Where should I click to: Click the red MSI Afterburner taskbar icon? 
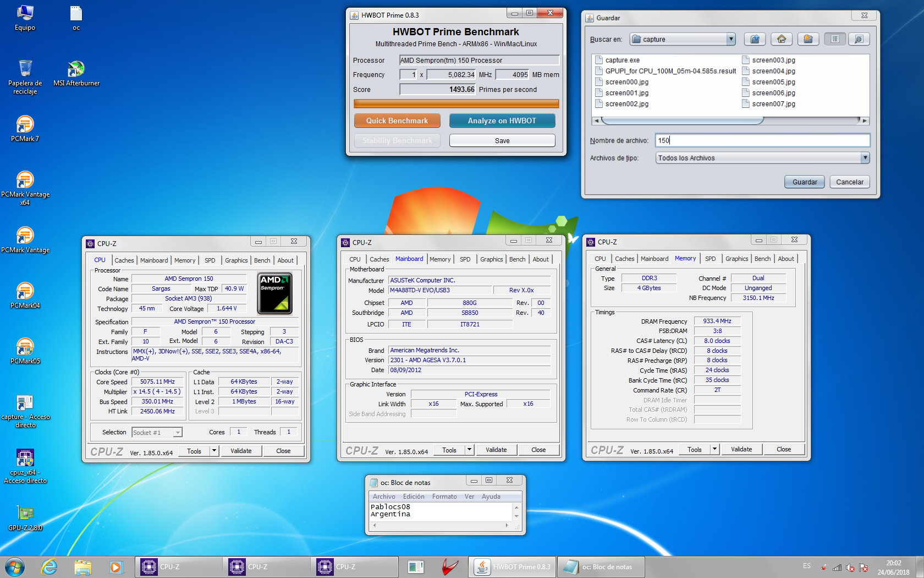coord(450,566)
